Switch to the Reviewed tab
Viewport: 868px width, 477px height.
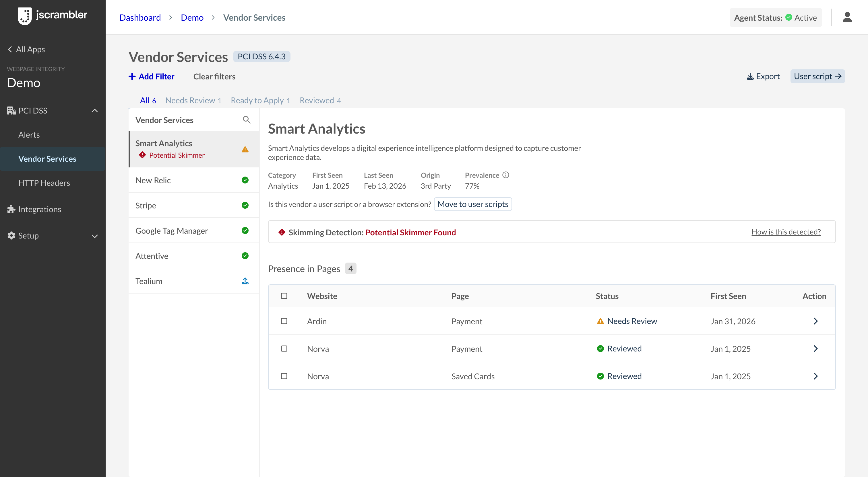(319, 100)
